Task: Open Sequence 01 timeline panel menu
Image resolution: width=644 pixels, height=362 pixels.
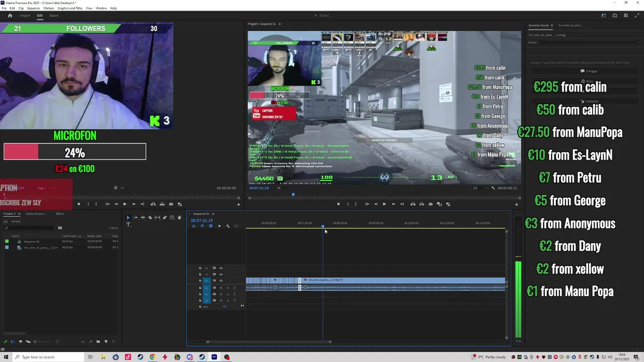Action: 213,214
